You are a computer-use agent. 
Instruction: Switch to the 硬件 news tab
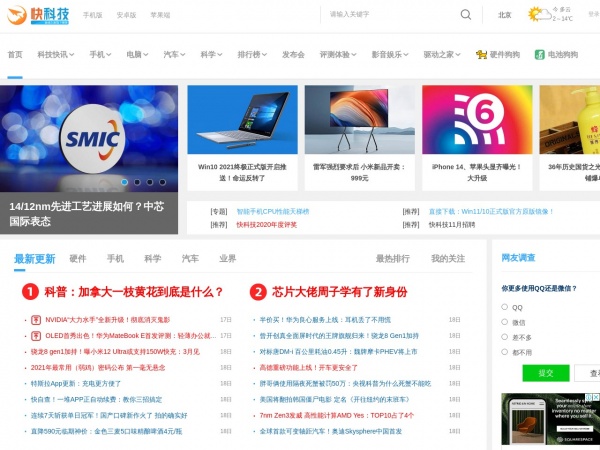[78, 258]
